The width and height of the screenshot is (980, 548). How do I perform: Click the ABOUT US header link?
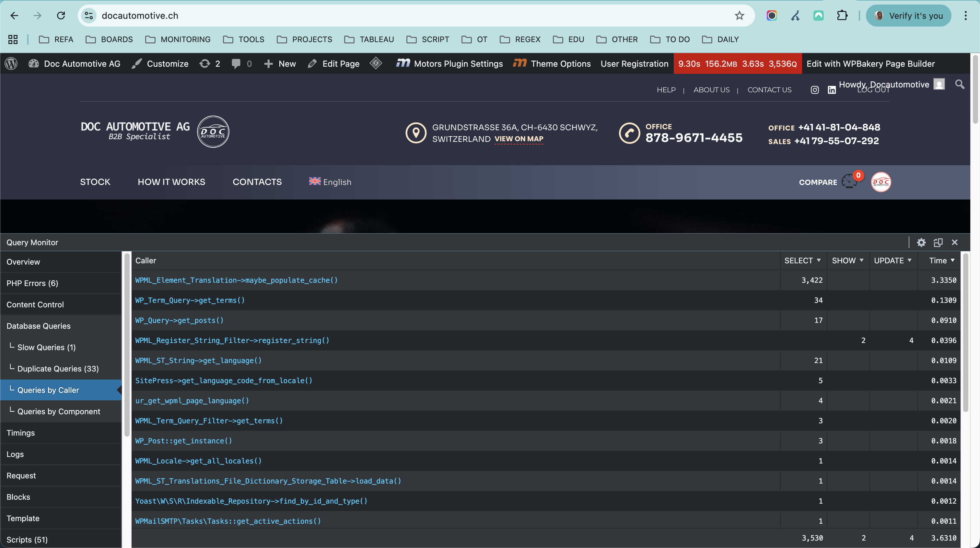pyautogui.click(x=711, y=90)
